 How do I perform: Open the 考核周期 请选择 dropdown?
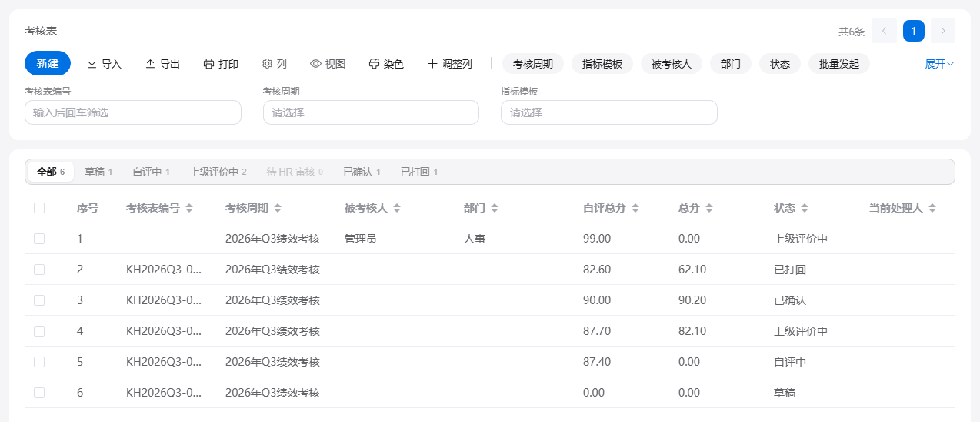point(371,112)
